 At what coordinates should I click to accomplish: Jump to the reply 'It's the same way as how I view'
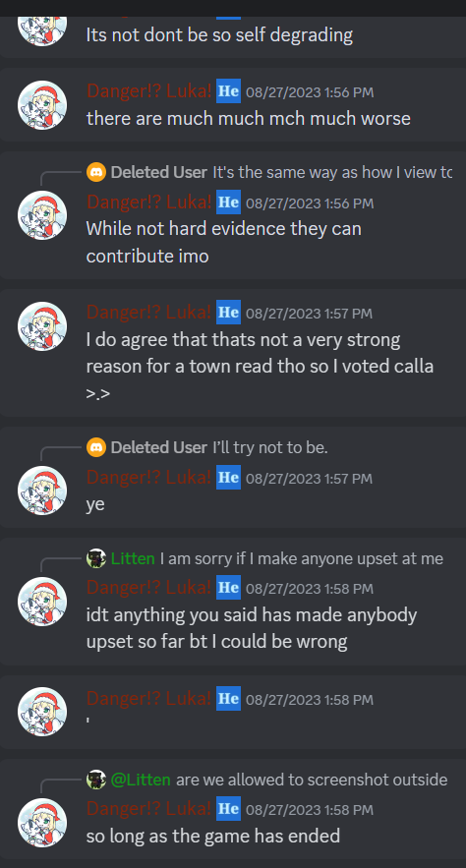tap(332, 172)
